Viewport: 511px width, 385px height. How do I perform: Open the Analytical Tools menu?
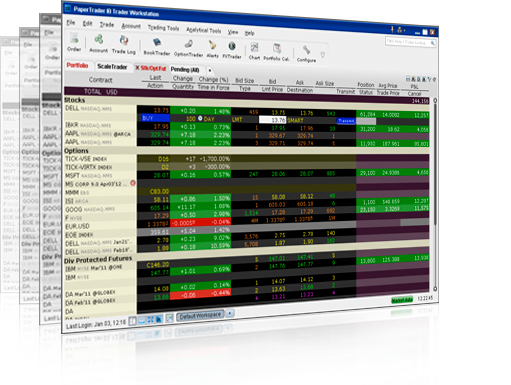click(203, 30)
